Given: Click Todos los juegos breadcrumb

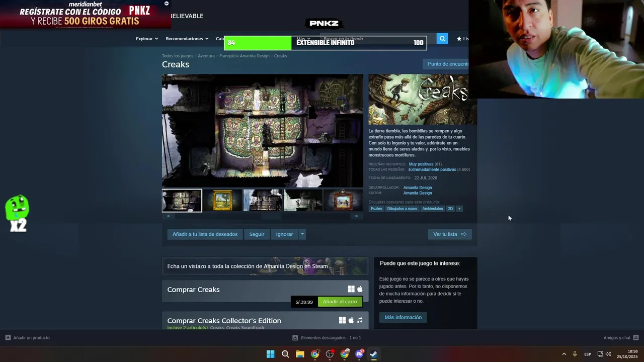Looking at the screenshot, I should tap(178, 56).
